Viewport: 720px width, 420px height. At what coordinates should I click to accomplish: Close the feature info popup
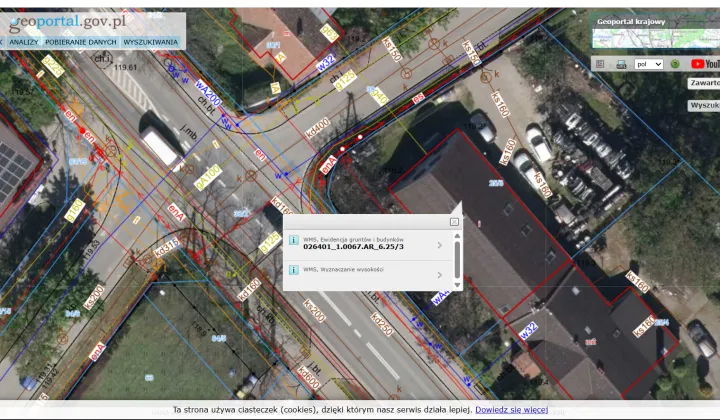(454, 222)
